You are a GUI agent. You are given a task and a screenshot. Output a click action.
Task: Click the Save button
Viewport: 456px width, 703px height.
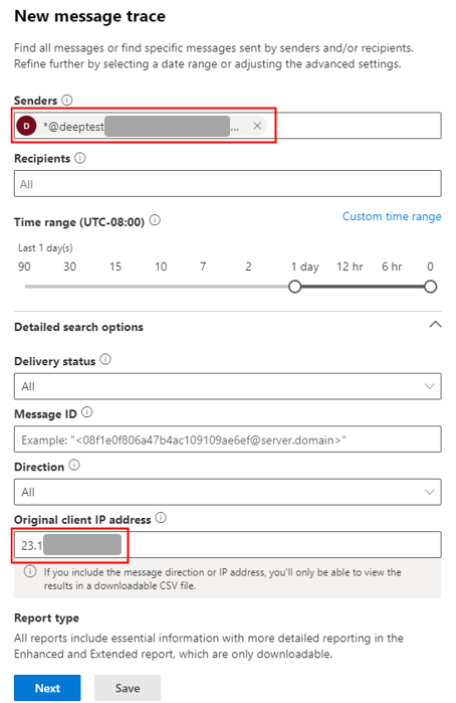[x=127, y=688]
